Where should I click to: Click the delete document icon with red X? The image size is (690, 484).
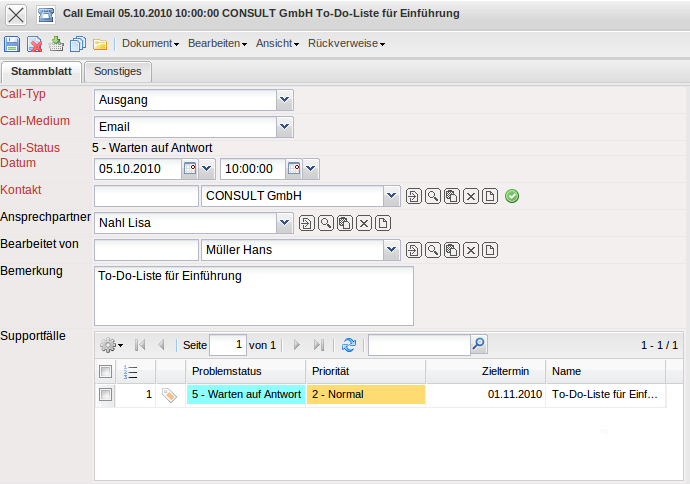coord(34,44)
